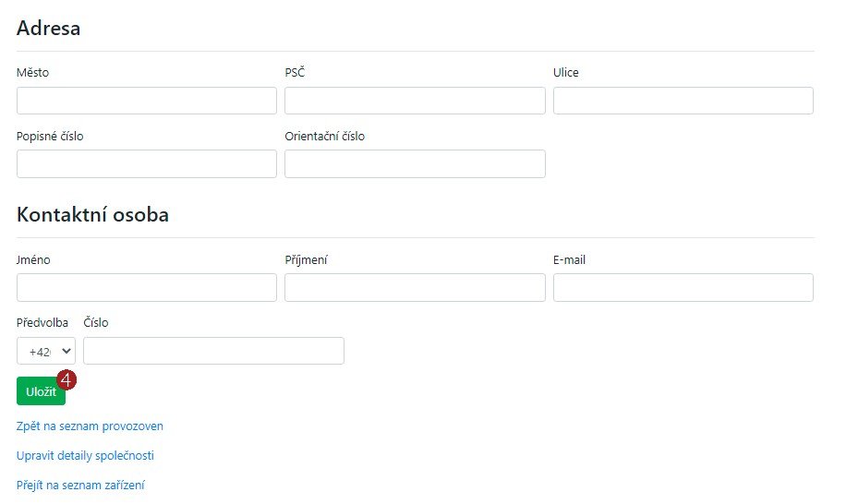846x504 pixels.
Task: Select the Příjmení input box
Action: 415,287
